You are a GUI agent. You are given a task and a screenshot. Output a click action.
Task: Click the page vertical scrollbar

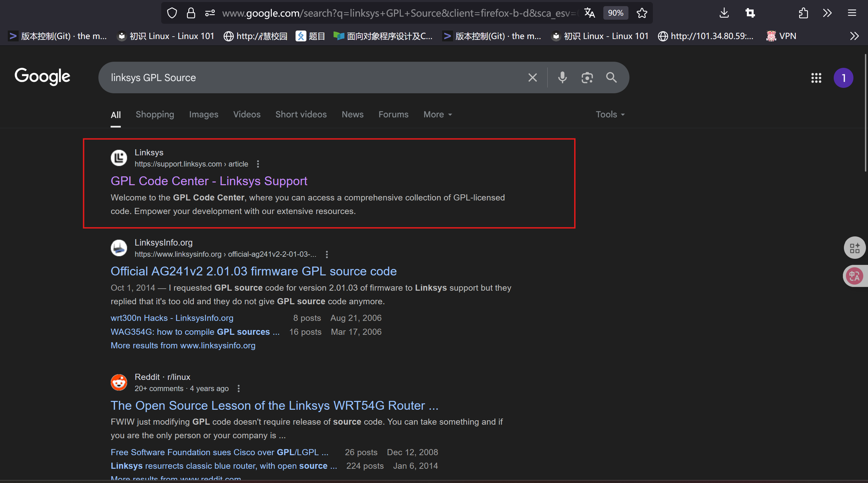[866, 113]
